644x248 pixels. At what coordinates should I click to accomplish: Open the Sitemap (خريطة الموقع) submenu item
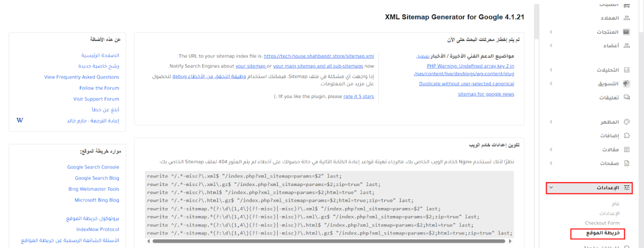(x=603, y=233)
